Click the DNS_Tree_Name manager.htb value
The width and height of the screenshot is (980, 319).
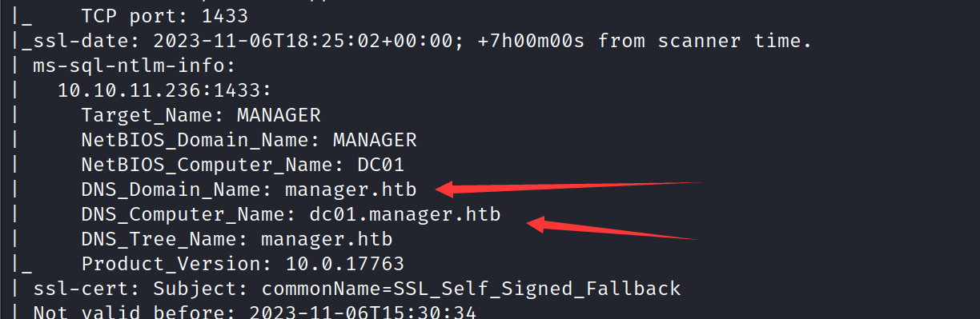(x=326, y=239)
